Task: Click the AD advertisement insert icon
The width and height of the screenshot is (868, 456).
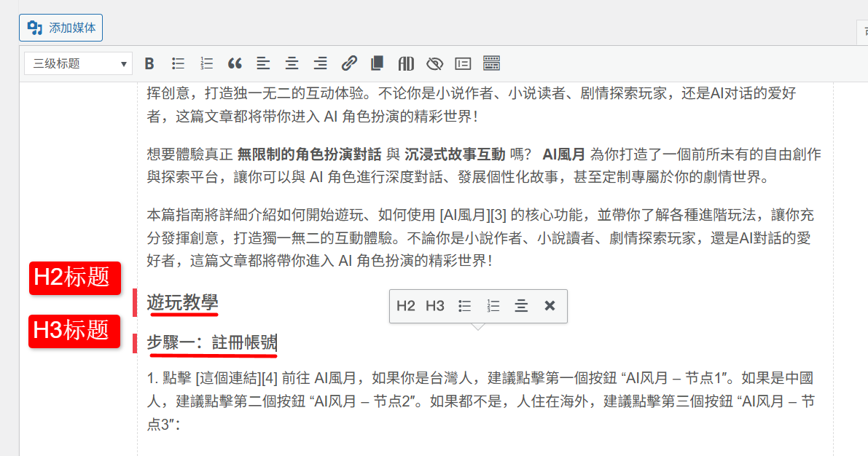Action: point(406,63)
